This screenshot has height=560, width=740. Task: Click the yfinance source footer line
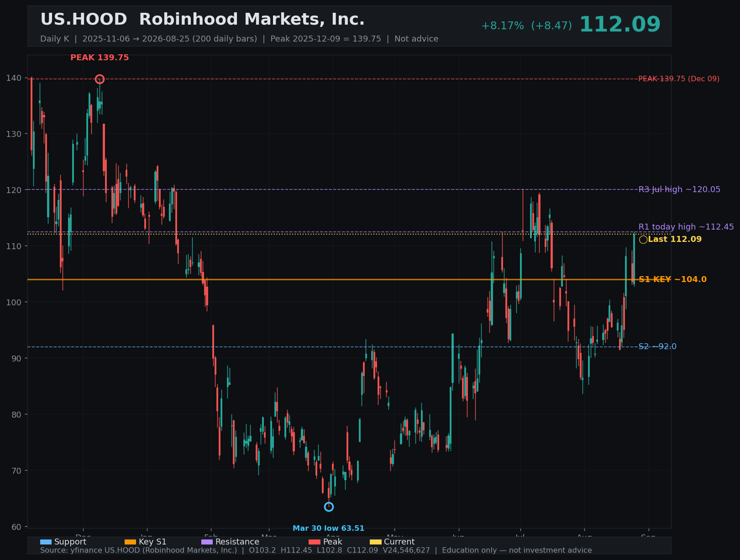[x=316, y=550]
